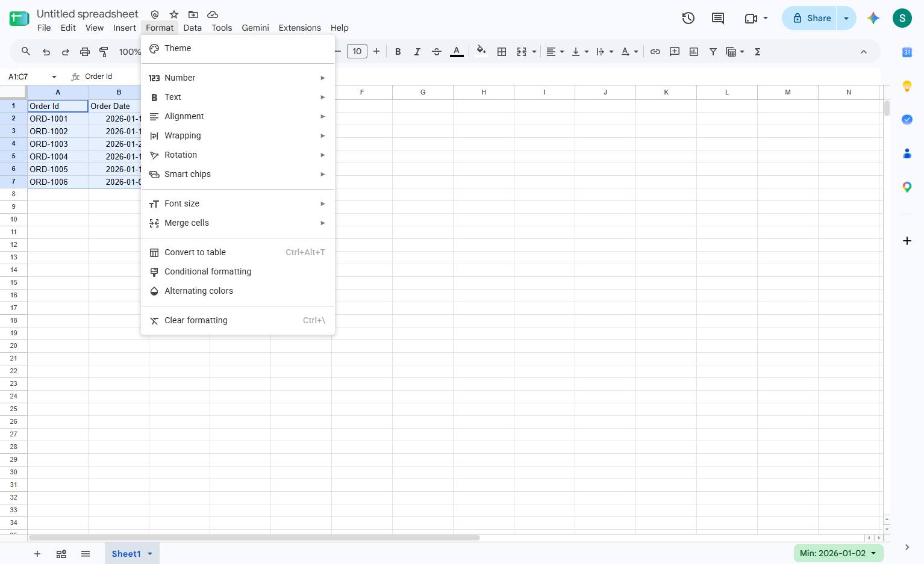924x564 pixels.
Task: Expand the Number submenu
Action: point(238,78)
